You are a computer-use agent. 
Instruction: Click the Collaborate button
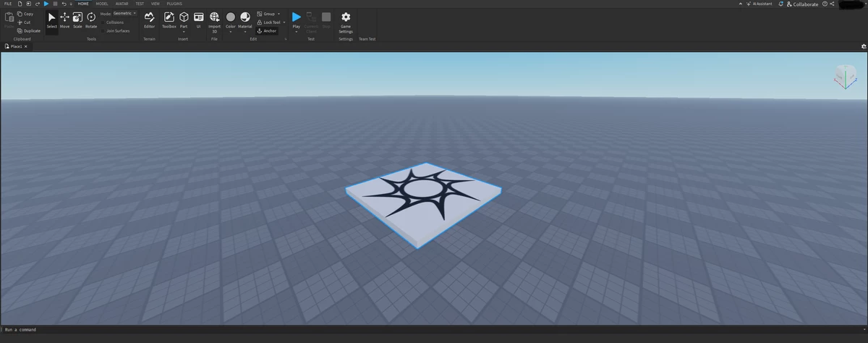click(802, 4)
